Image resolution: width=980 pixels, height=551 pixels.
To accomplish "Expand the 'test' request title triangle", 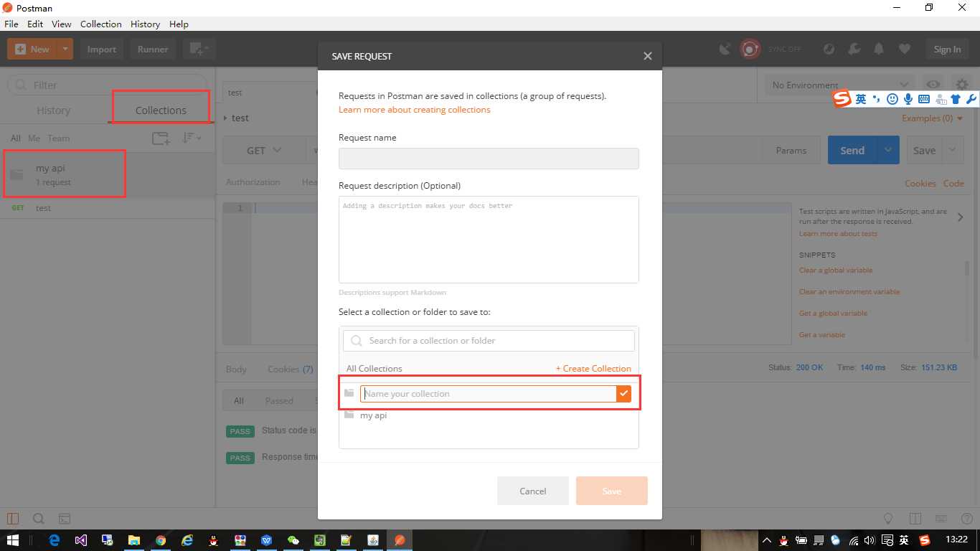I will click(x=226, y=118).
